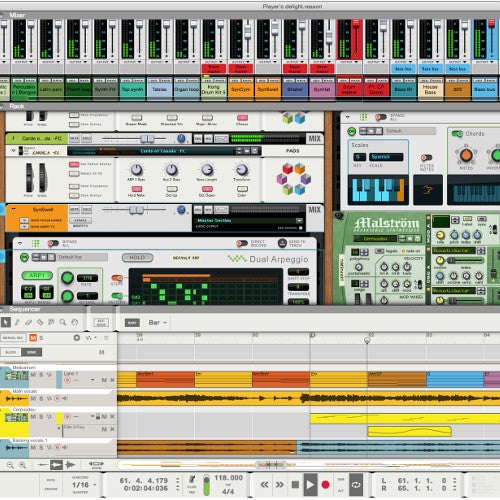Click the Malstrom logo on synthesizer

coord(387,223)
